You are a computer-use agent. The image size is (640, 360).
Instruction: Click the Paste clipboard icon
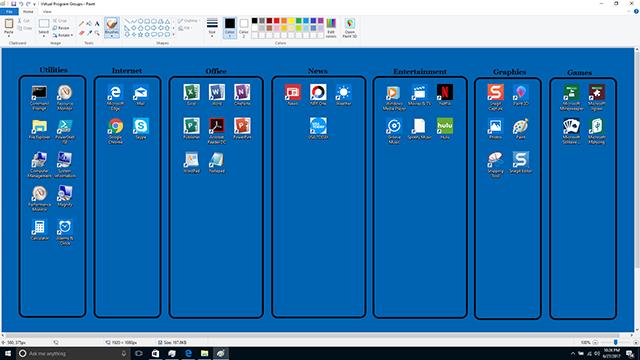pos(9,23)
